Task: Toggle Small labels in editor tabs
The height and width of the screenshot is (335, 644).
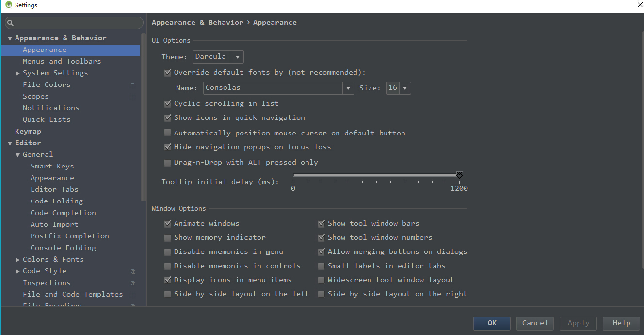Action: click(x=321, y=266)
